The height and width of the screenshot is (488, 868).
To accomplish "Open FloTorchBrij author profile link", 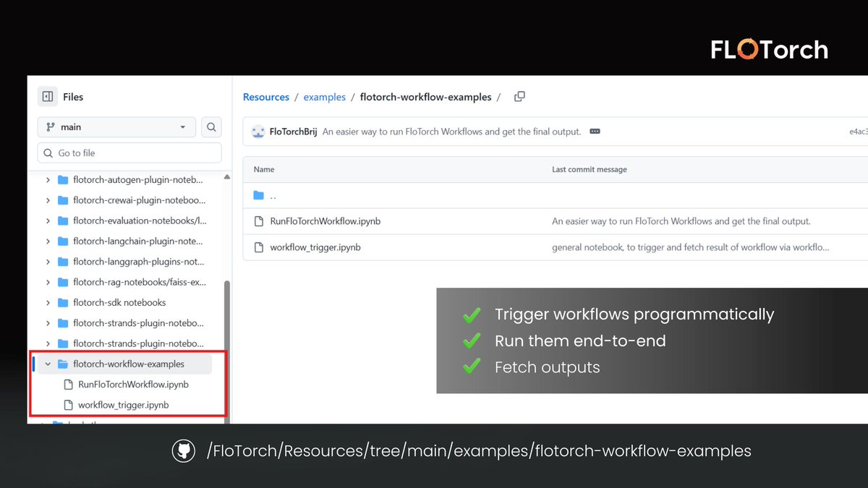I will pos(293,132).
